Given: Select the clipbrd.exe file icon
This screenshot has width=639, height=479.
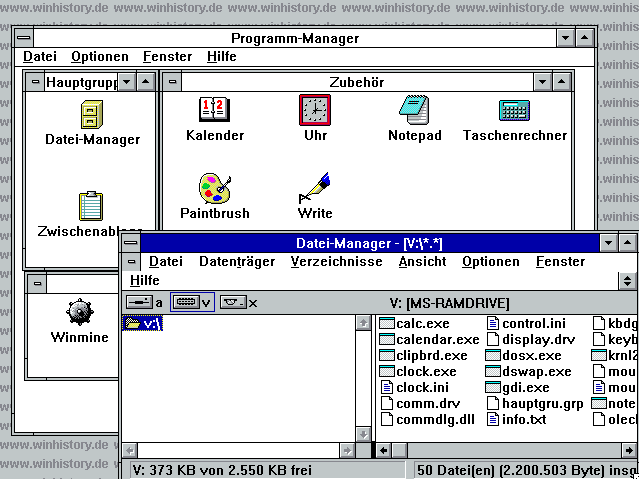Looking at the screenshot, I should tap(387, 355).
